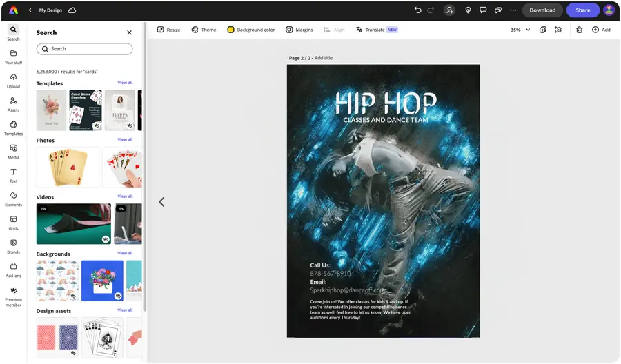Open the Add-ons panel
This screenshot has height=364, width=621.
(x=13, y=270)
